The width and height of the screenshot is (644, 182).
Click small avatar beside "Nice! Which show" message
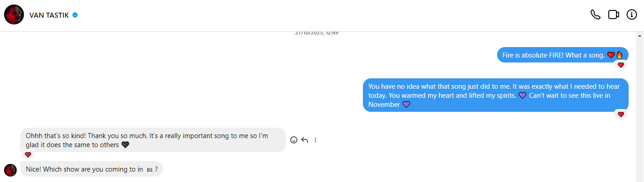coord(10,170)
